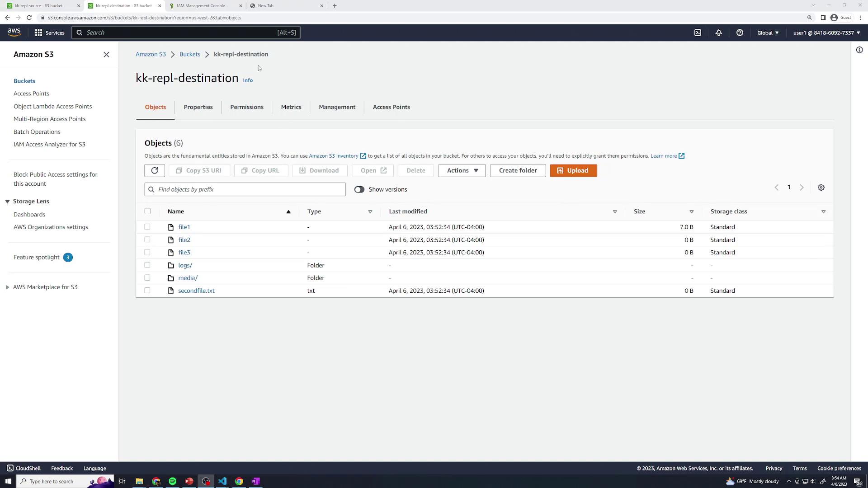Click the Find objects by prefix field
Viewport: 868px width, 488px height.
(245, 189)
